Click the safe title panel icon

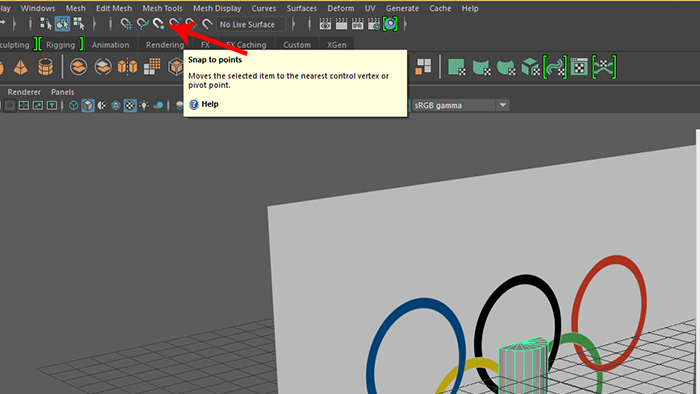click(52, 105)
